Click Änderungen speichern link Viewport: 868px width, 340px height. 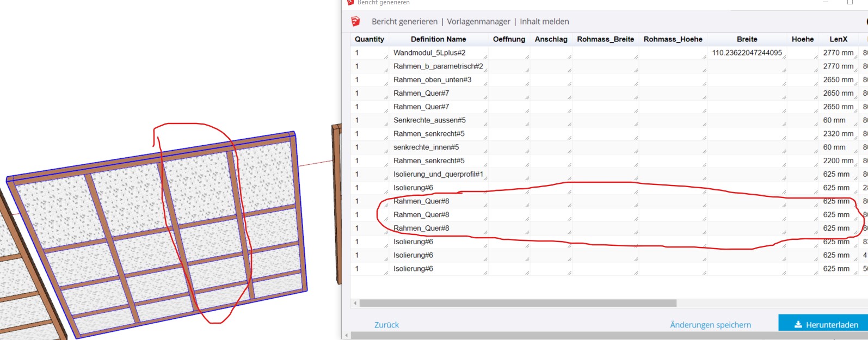[710, 325]
